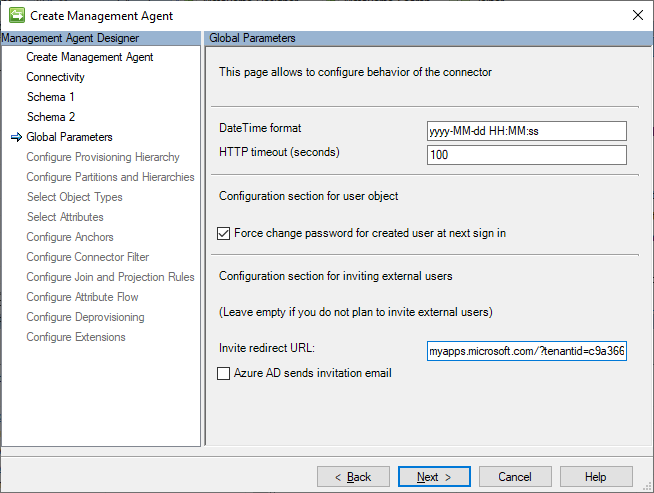The image size is (654, 493).
Task: Select Configure Extensions step
Action: [x=76, y=337]
